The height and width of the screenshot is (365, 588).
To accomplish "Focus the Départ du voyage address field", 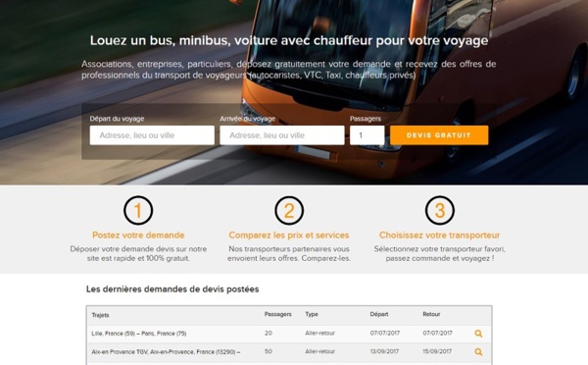I will click(152, 135).
